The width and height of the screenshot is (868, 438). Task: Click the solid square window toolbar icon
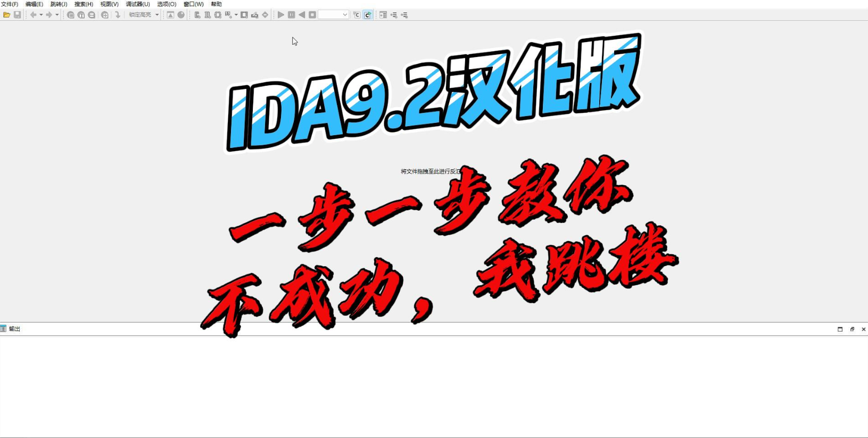tap(244, 15)
